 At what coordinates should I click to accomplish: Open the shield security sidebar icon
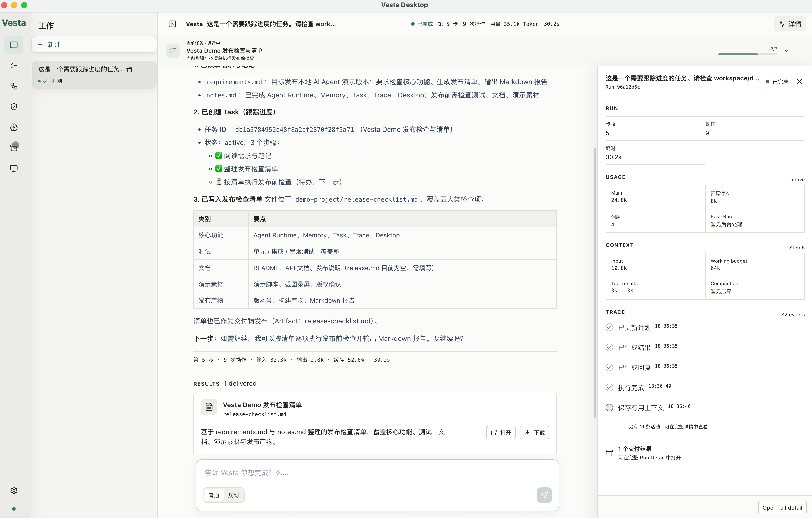(14, 106)
